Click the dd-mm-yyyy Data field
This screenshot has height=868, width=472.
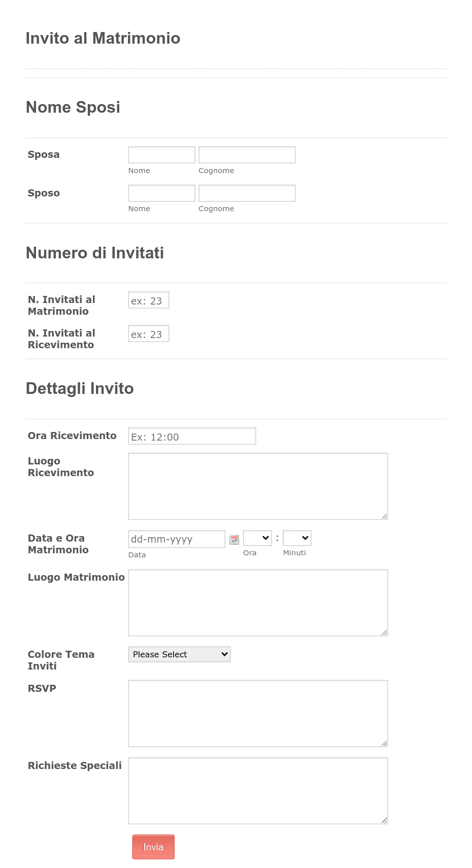(x=176, y=539)
